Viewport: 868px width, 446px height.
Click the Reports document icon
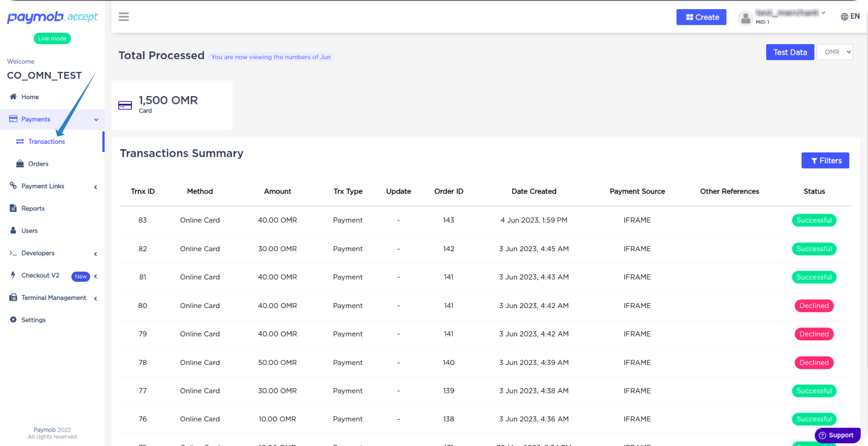[13, 208]
